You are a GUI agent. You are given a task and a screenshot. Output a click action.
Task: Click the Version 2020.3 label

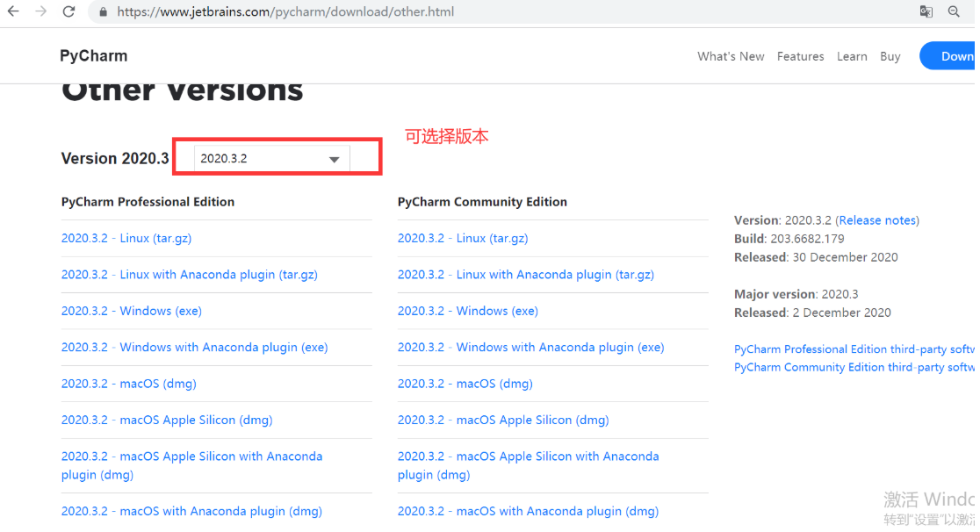point(115,158)
